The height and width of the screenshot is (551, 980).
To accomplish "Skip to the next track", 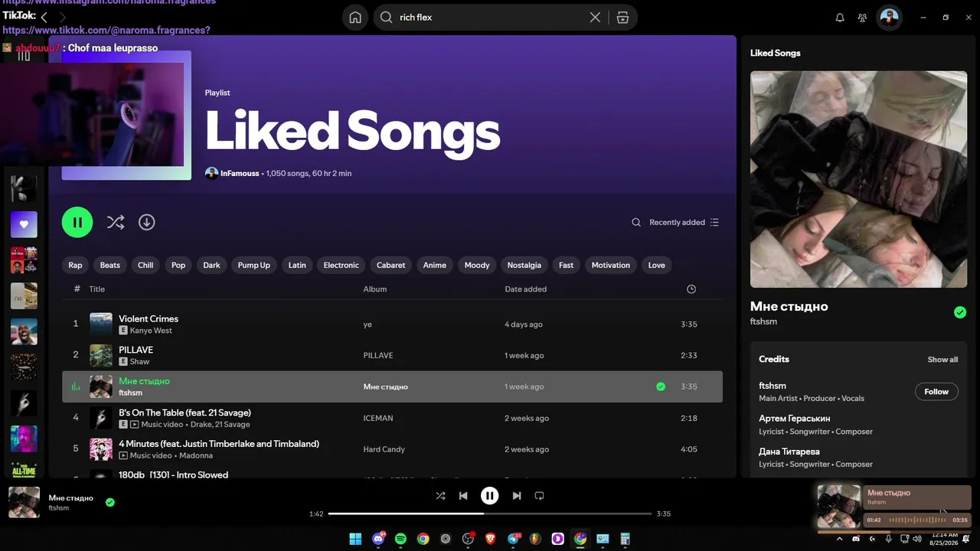I will 517,496.
